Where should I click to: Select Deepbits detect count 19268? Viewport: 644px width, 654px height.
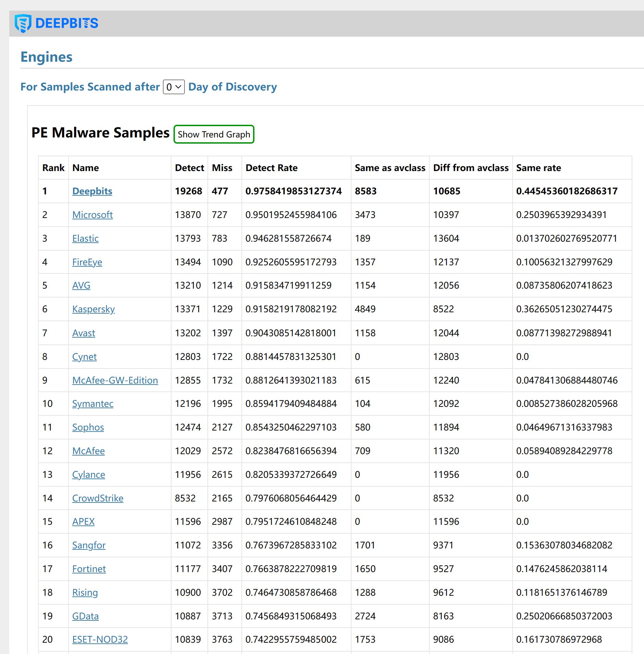189,191
